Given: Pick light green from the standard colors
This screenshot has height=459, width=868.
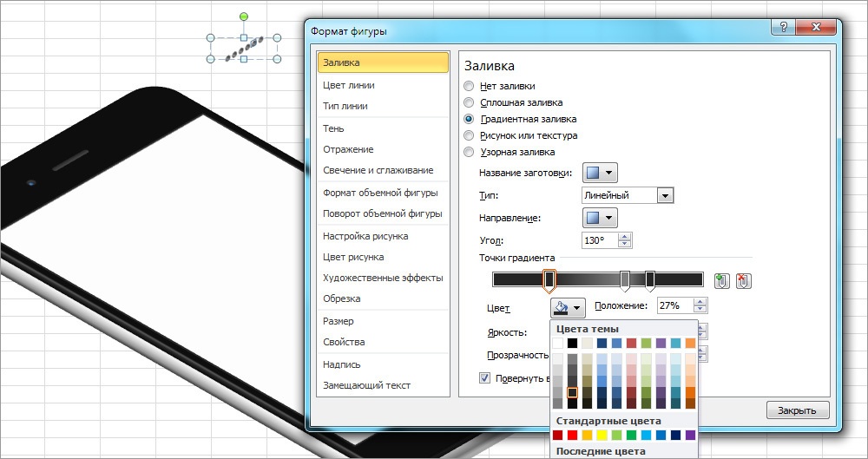Looking at the screenshot, I should [x=616, y=436].
